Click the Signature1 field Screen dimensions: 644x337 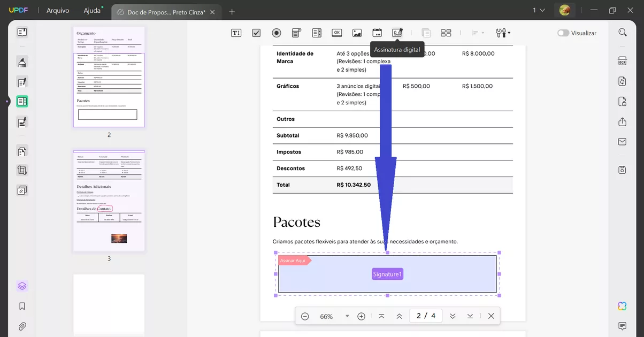point(387,273)
